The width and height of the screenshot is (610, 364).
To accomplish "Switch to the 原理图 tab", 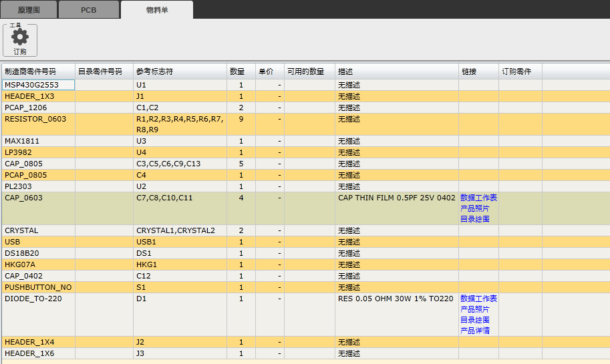I will point(29,10).
